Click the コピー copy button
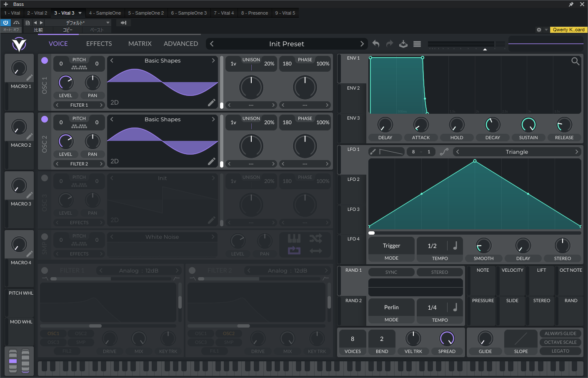This screenshot has width=588, height=378. click(x=68, y=30)
